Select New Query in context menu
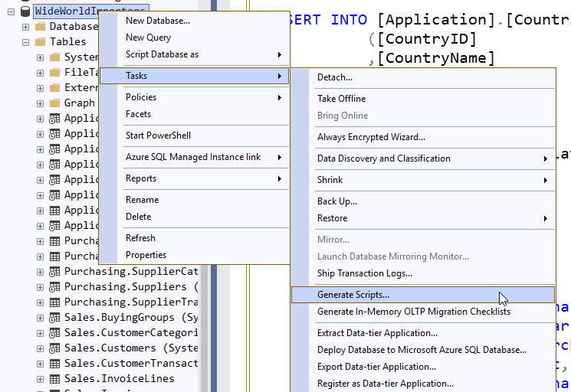The height and width of the screenshot is (392, 571). (194, 38)
